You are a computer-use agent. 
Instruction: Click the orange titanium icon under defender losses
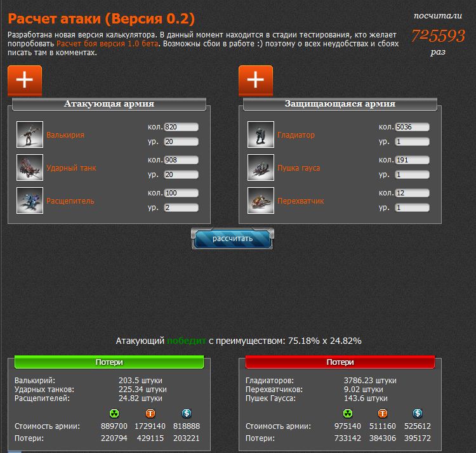pyautogui.click(x=383, y=413)
